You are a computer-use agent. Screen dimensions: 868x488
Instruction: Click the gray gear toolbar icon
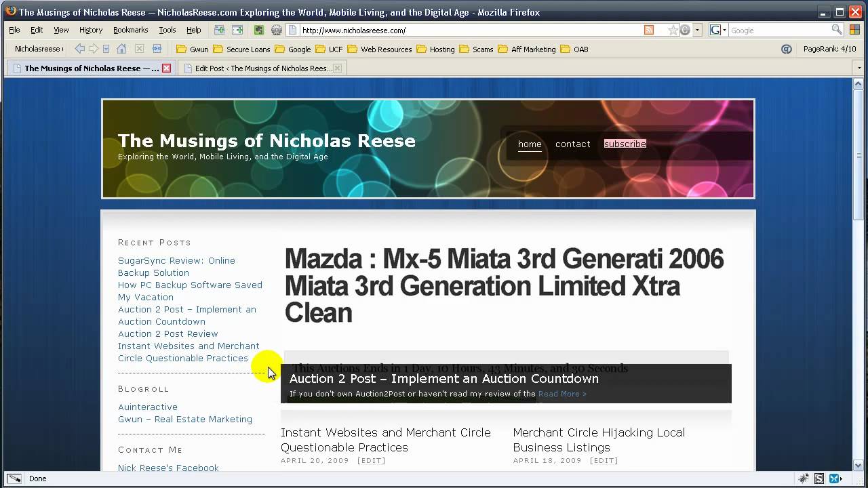(277, 30)
